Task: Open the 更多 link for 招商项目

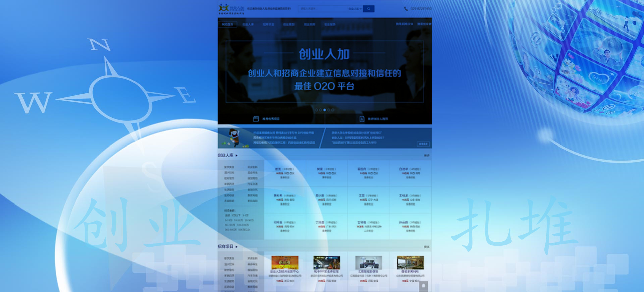Action: point(426,247)
